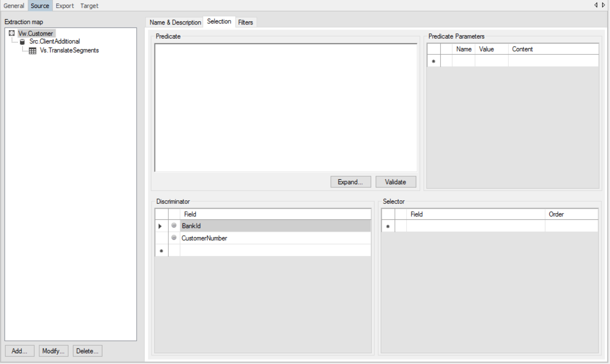Click the asterisk row in the Discriminator grid

161,250
